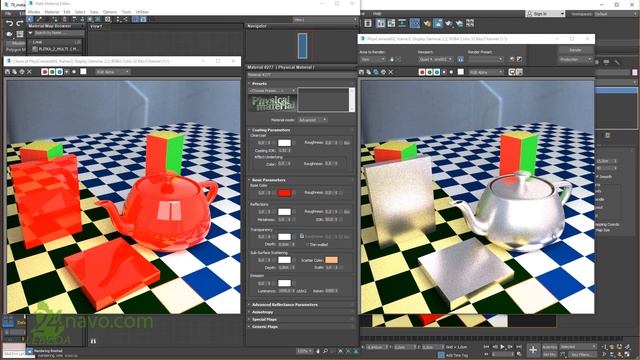Toggle red channel in left clone window
640x360 pixels.
coord(45,72)
